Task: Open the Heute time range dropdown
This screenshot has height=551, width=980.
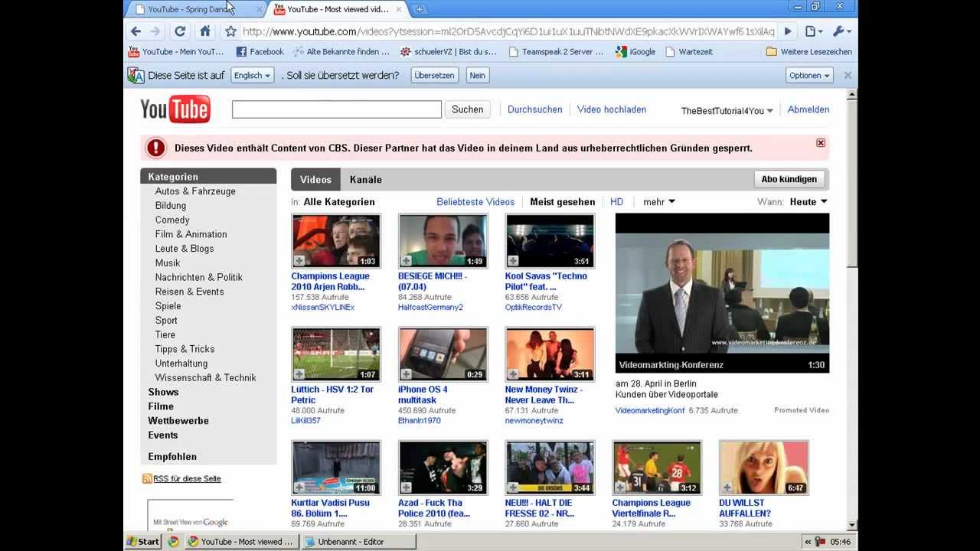Action: (808, 202)
